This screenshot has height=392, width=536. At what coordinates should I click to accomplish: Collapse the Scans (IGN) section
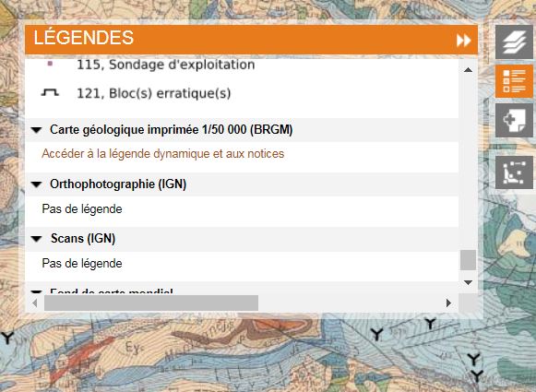[x=36, y=239]
